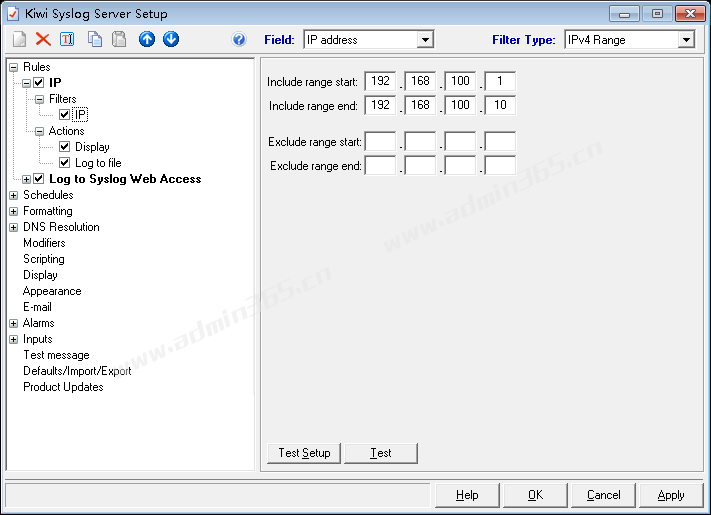
Task: Move item up with blue arrow
Action: (x=147, y=39)
